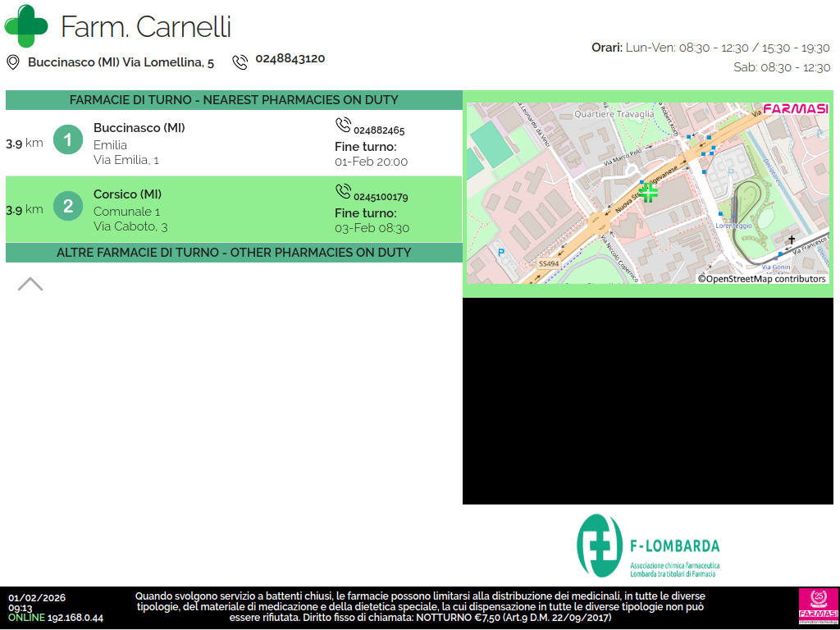Screen dimensions: 840x630
Task: Click the Farmasi logo in footer
Action: tap(818, 607)
